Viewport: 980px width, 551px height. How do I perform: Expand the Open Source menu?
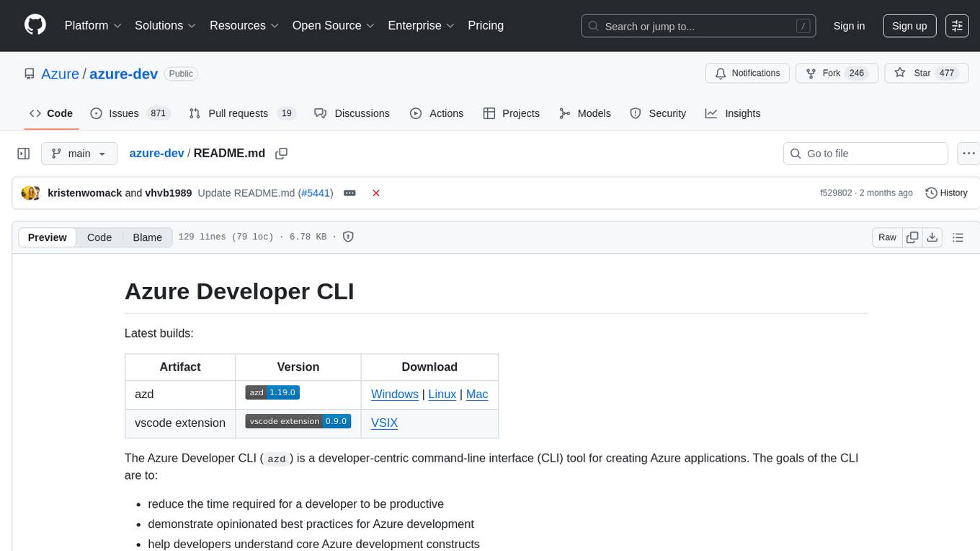(x=334, y=25)
